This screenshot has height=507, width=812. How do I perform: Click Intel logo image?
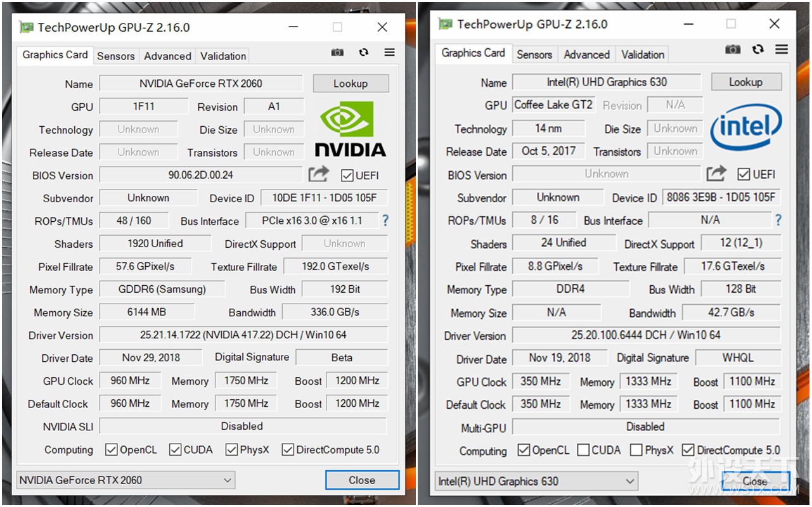[x=746, y=127]
